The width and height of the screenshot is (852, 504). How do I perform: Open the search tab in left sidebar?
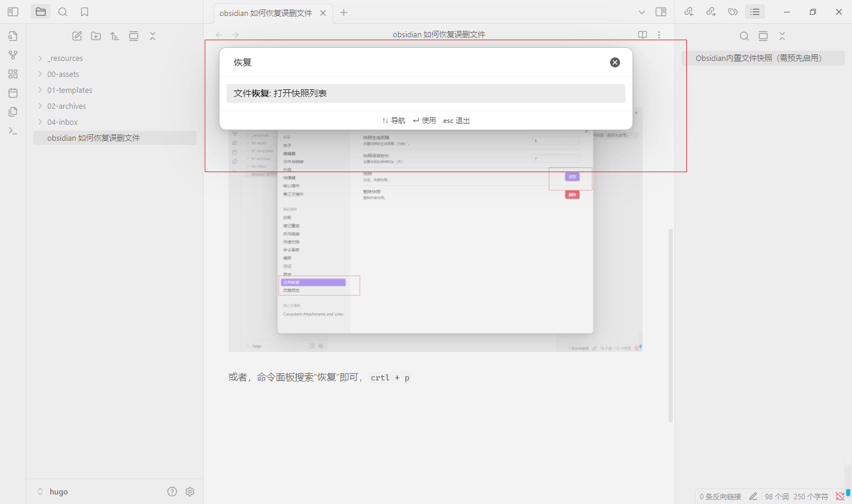coord(63,12)
